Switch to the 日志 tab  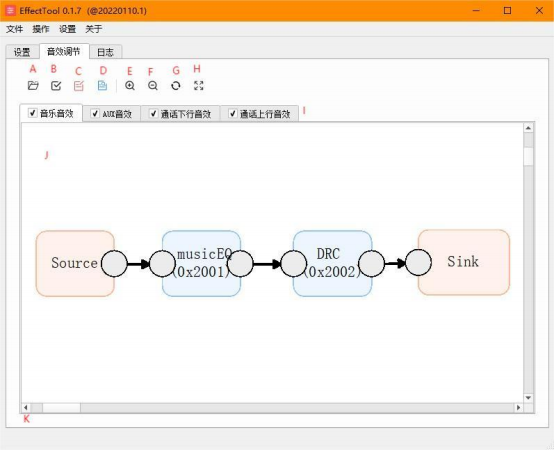pyautogui.click(x=105, y=52)
